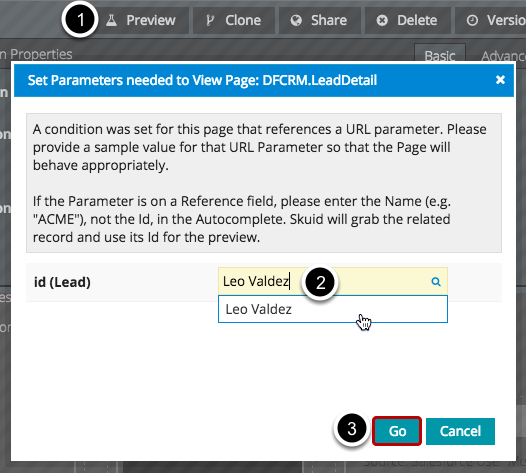526x473 pixels.
Task: Click the Delete circle-x icon
Action: pos(382,20)
